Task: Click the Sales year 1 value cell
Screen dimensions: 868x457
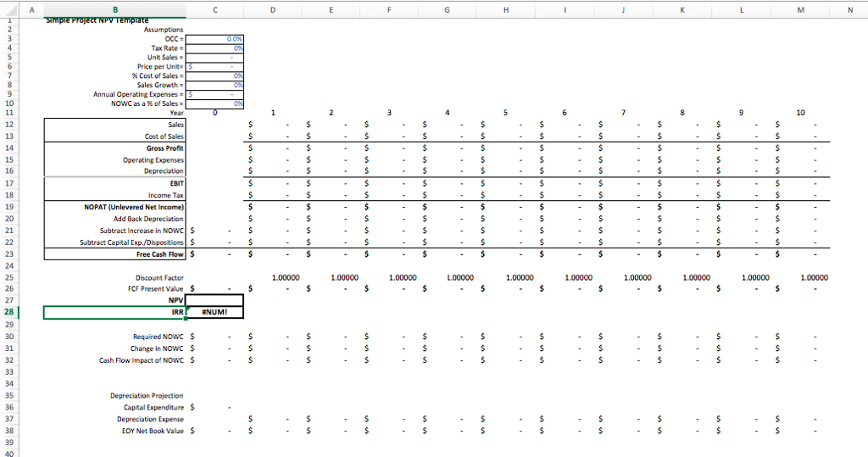Action: click(x=273, y=125)
